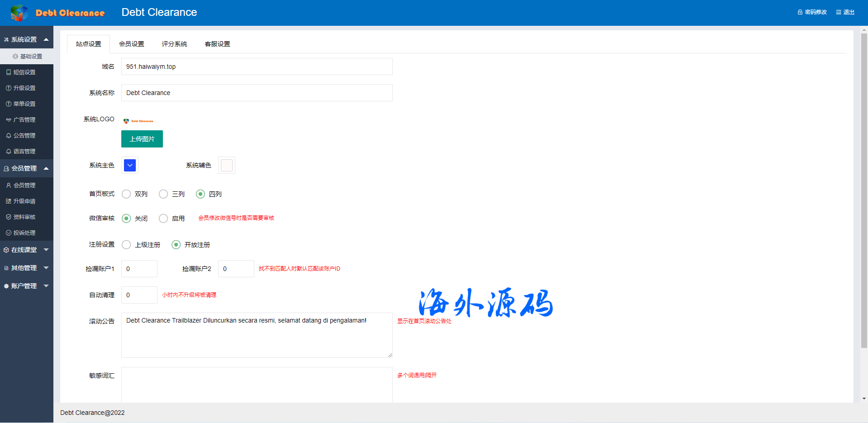Enable 启用 option for 微信审核
The image size is (868, 423).
pyautogui.click(x=163, y=219)
